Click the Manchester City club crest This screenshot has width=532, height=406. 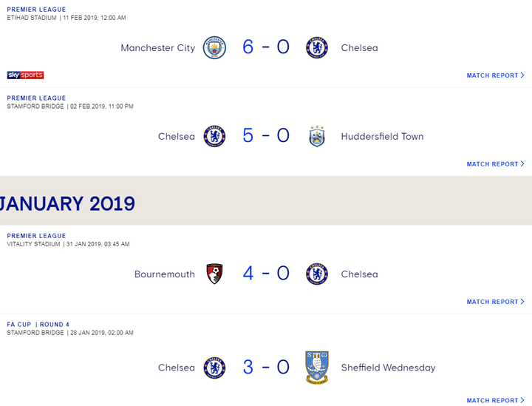pyautogui.click(x=214, y=47)
